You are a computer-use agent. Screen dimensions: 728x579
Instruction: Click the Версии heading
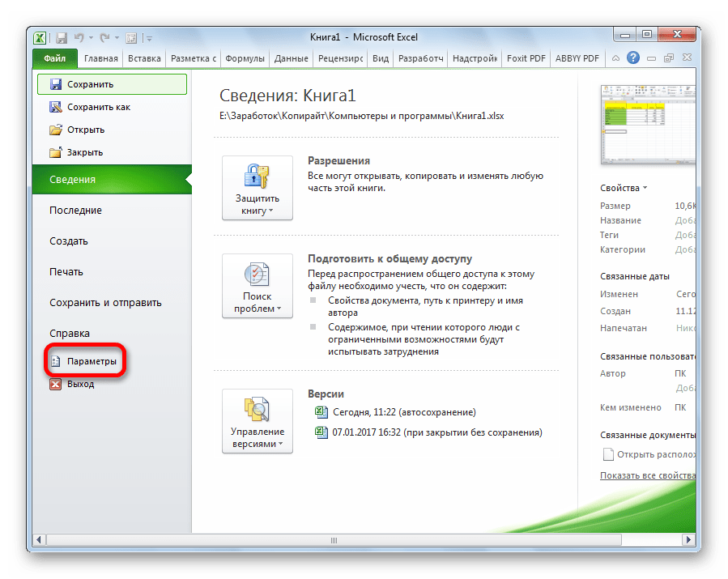326,394
